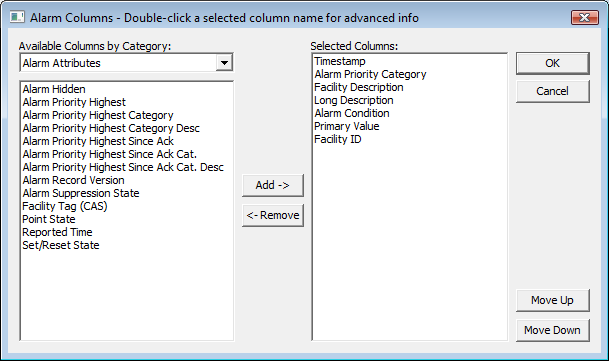Screen dimensions: 609x361
Task: Click the Add -> button
Action: tap(273, 185)
